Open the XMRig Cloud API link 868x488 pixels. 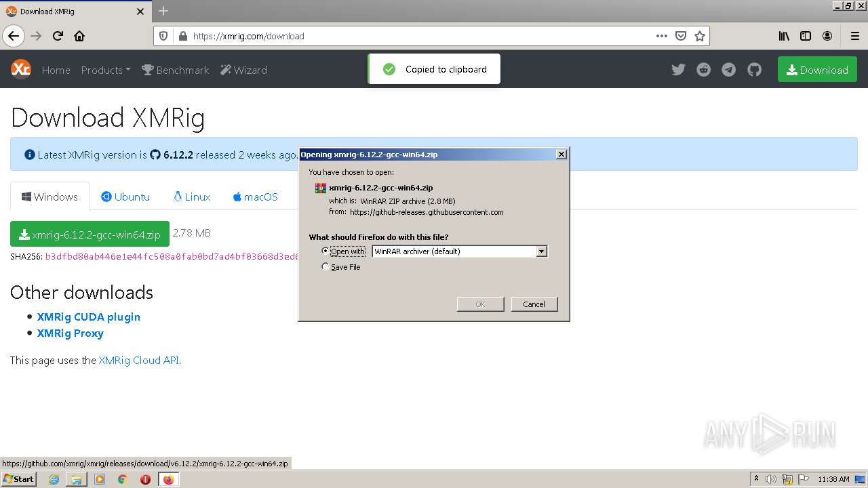coord(139,361)
